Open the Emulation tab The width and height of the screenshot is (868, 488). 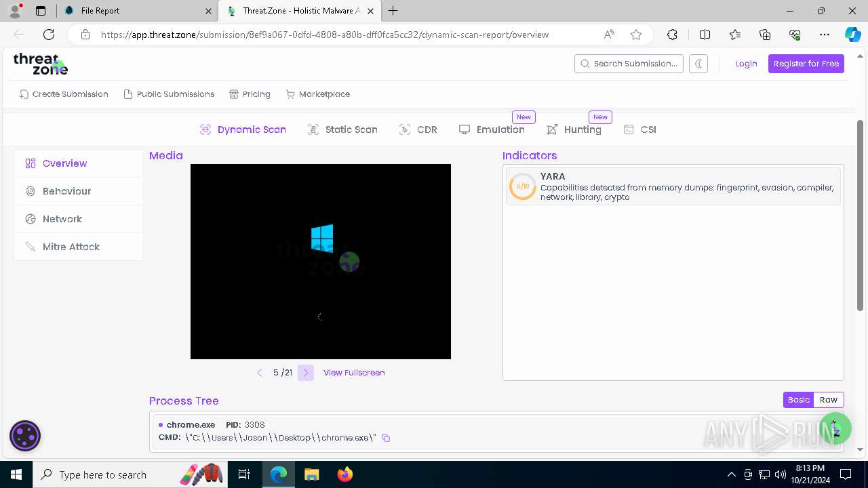click(492, 129)
